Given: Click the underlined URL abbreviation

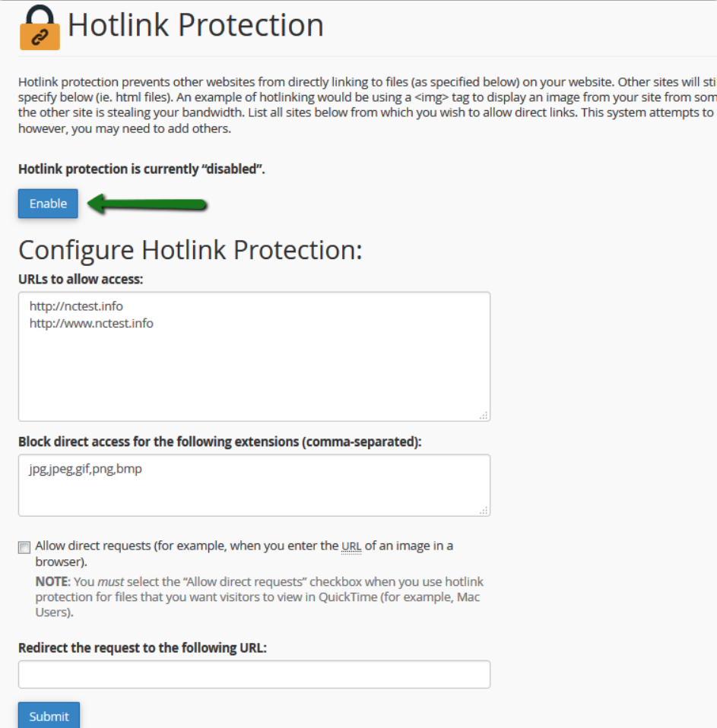Looking at the screenshot, I should (x=351, y=546).
